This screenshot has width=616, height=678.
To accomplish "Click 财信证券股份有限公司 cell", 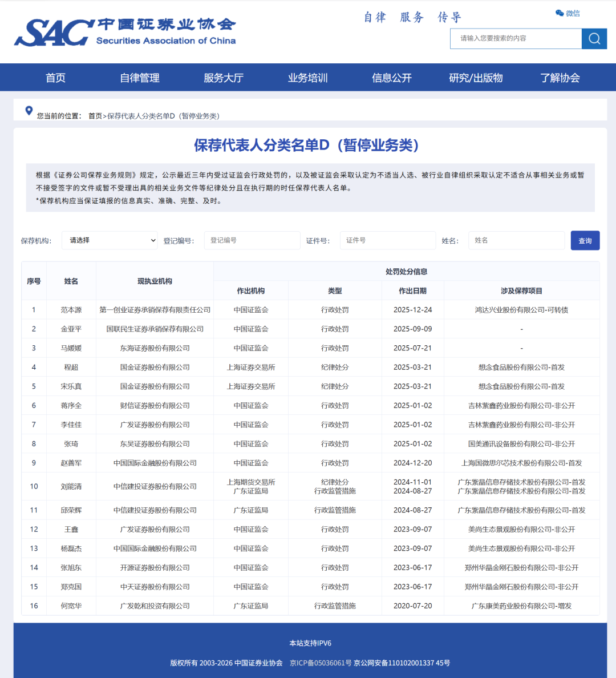I will [155, 406].
